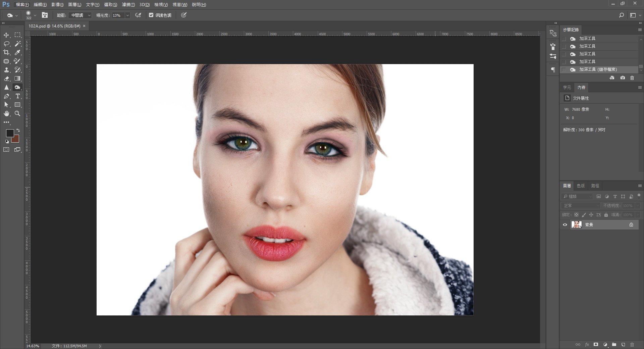Screen dimensions: 644x349
Task: Select the Horizontal Type tool
Action: pos(17,96)
